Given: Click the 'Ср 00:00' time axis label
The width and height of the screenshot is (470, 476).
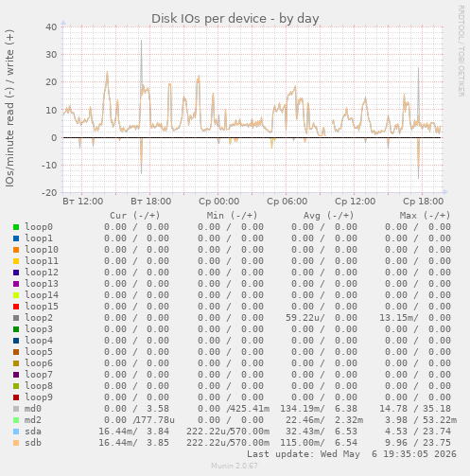Looking at the screenshot, I should point(219,202).
